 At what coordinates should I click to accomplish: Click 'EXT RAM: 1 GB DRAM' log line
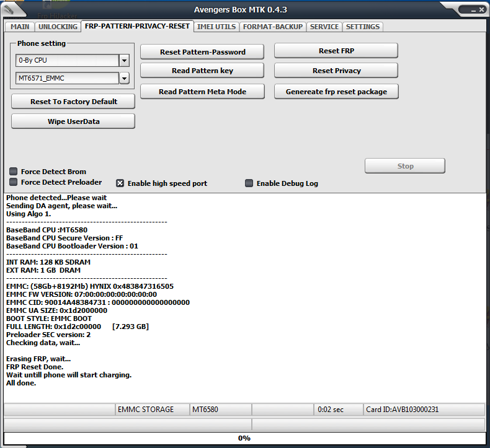[43, 270]
